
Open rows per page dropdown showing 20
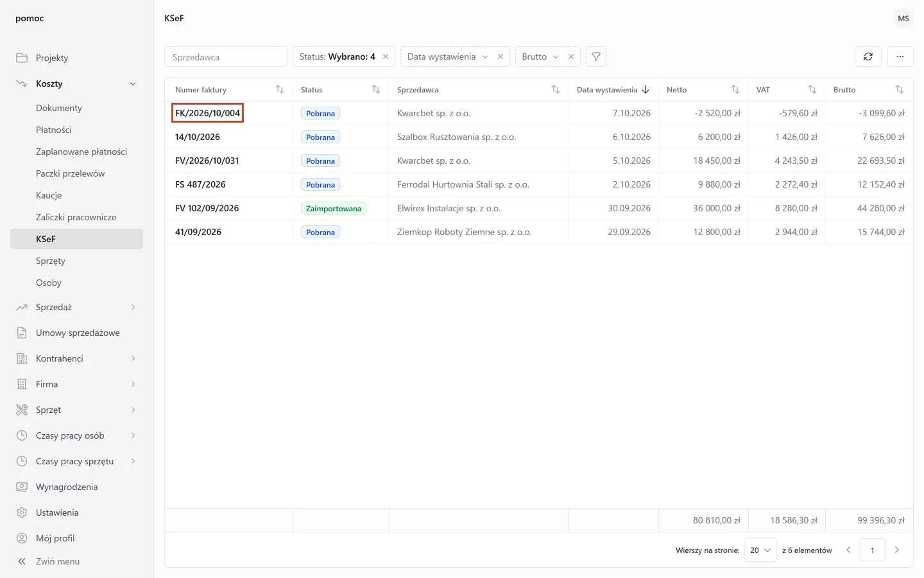[760, 550]
